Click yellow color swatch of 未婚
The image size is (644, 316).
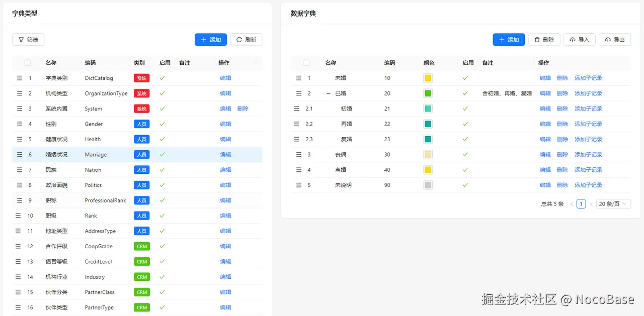point(428,78)
